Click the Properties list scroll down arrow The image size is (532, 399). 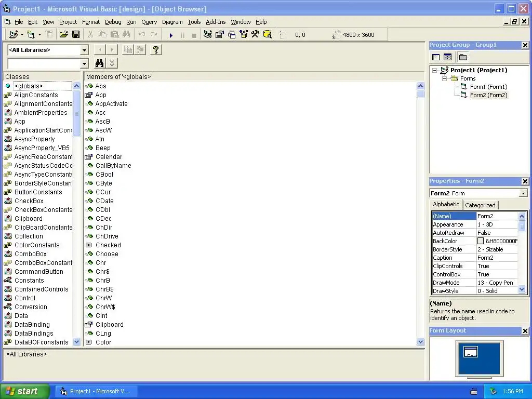(x=522, y=290)
